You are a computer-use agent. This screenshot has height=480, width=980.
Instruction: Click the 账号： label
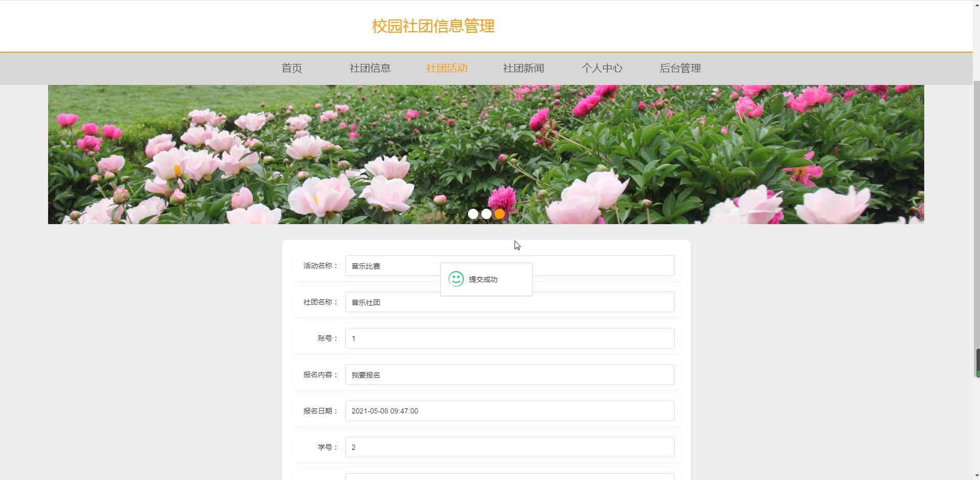pos(328,338)
